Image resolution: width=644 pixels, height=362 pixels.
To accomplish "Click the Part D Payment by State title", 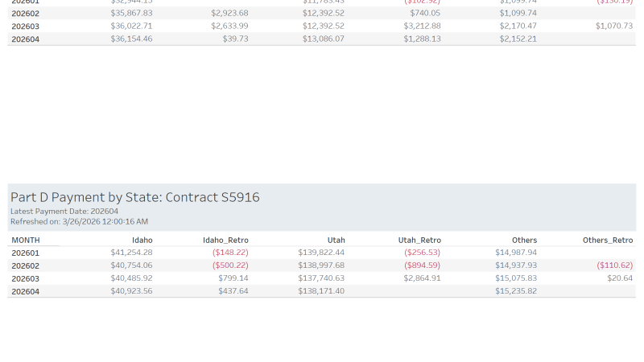I will [x=134, y=197].
